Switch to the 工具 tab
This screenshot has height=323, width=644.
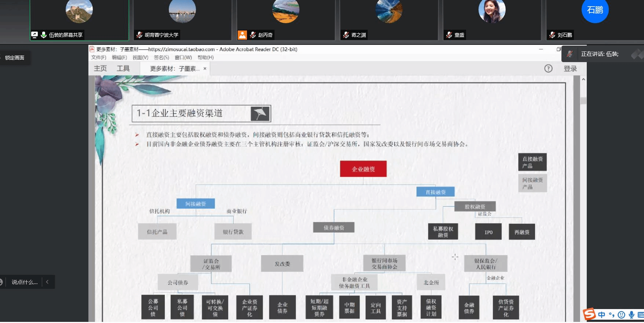[123, 68]
